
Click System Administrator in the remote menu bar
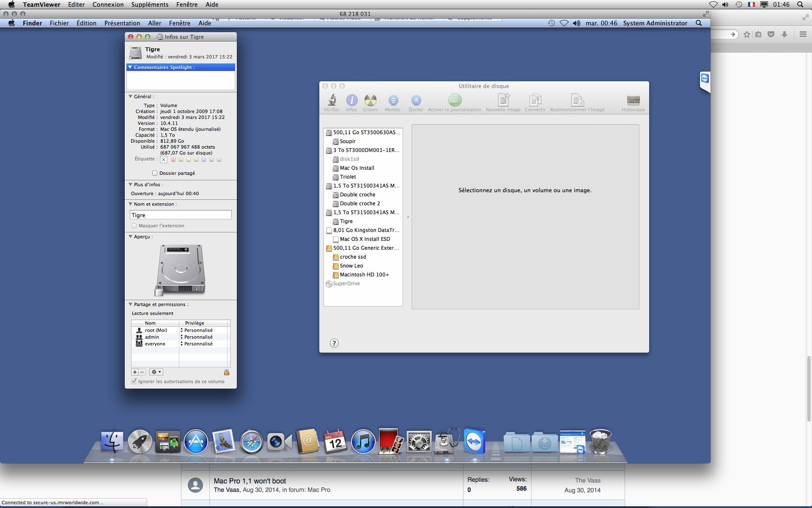[655, 23]
